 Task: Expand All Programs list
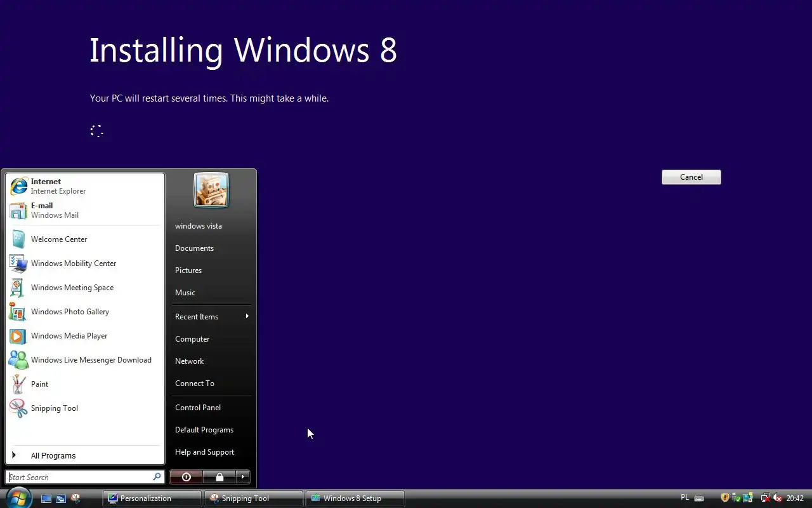[85, 455]
